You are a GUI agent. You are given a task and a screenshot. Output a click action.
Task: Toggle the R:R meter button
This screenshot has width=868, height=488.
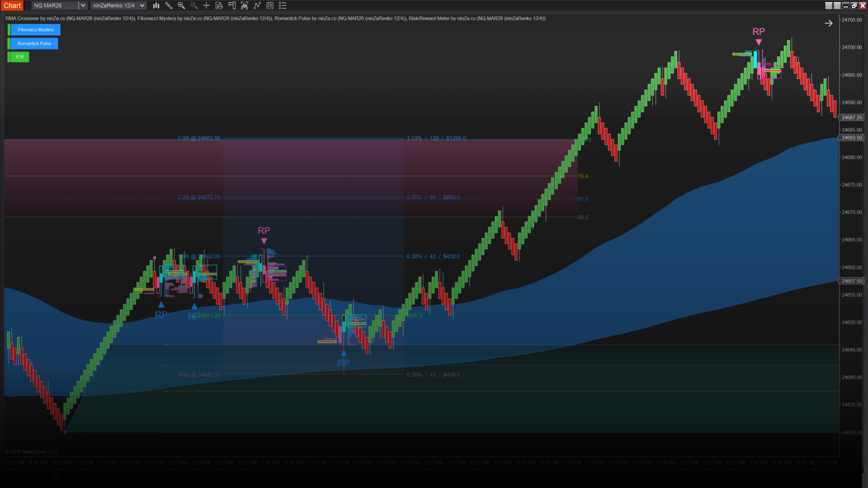(20, 57)
